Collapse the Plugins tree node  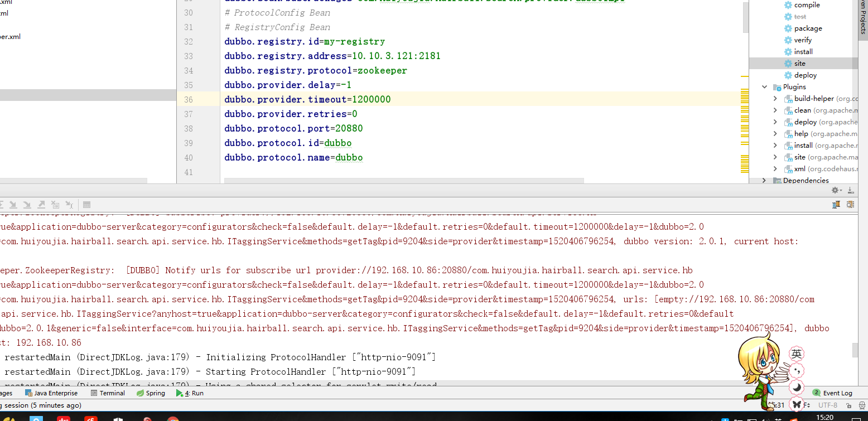[764, 87]
